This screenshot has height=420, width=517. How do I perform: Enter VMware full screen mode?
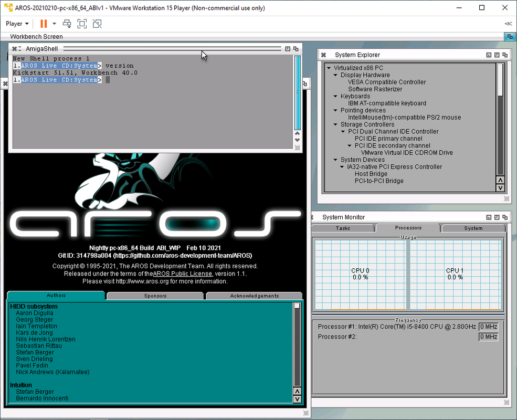(x=82, y=24)
